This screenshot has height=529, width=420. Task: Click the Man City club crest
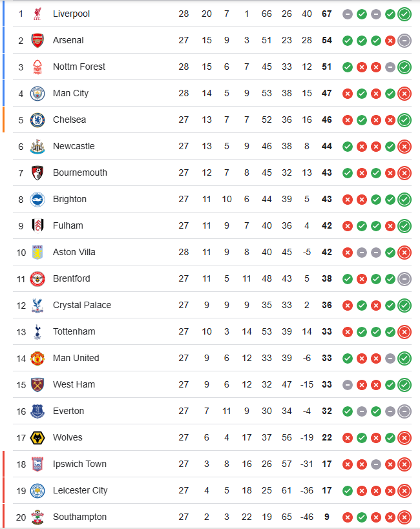coord(37,94)
